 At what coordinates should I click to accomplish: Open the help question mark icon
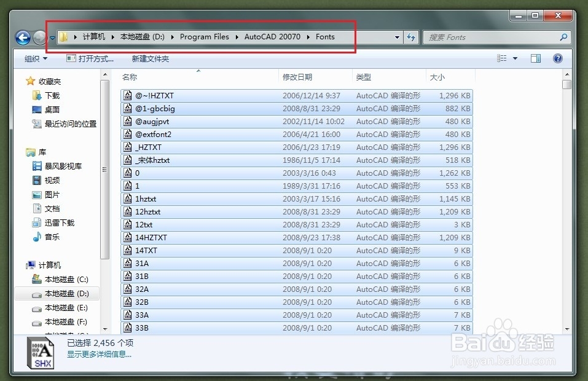(x=557, y=58)
